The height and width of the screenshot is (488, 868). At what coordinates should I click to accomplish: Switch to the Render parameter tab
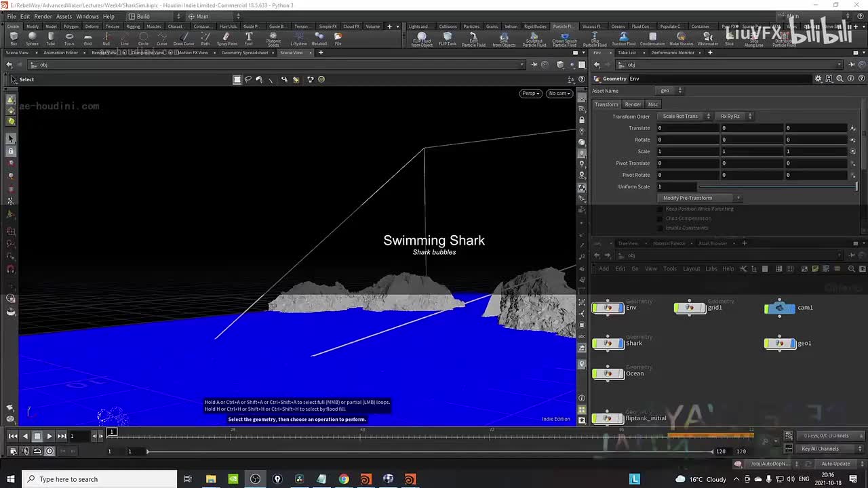[x=633, y=104]
